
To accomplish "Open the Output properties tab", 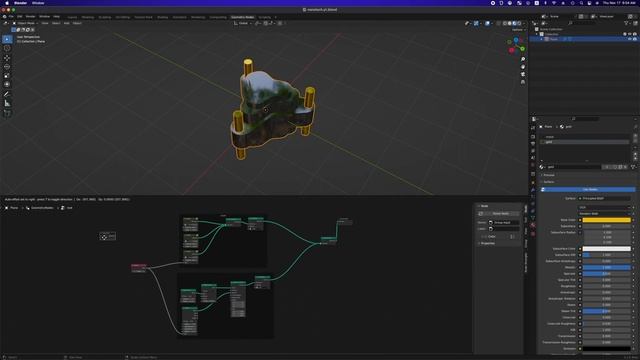I will click(533, 143).
